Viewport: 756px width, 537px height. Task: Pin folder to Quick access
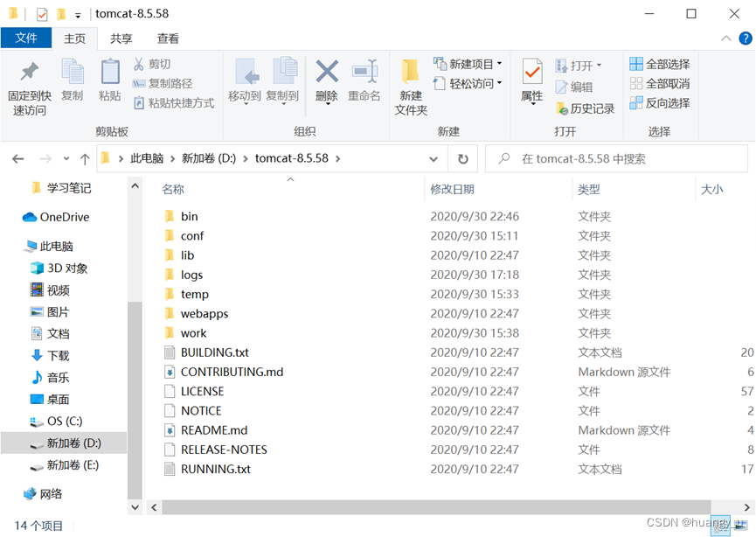(30, 87)
